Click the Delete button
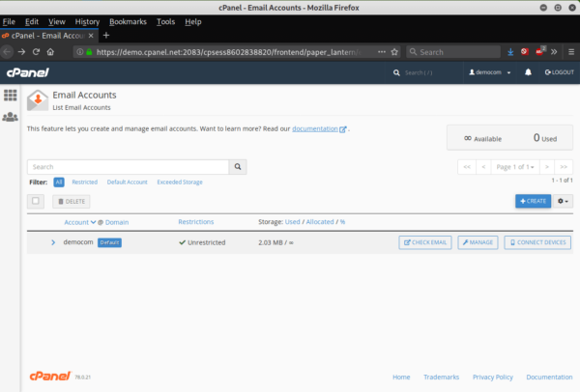The height and width of the screenshot is (392, 580). pos(71,202)
